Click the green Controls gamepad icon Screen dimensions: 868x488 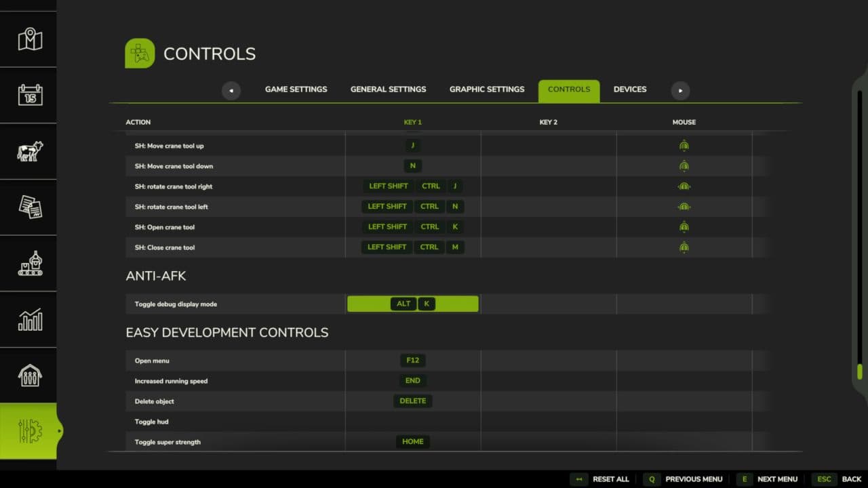point(139,53)
